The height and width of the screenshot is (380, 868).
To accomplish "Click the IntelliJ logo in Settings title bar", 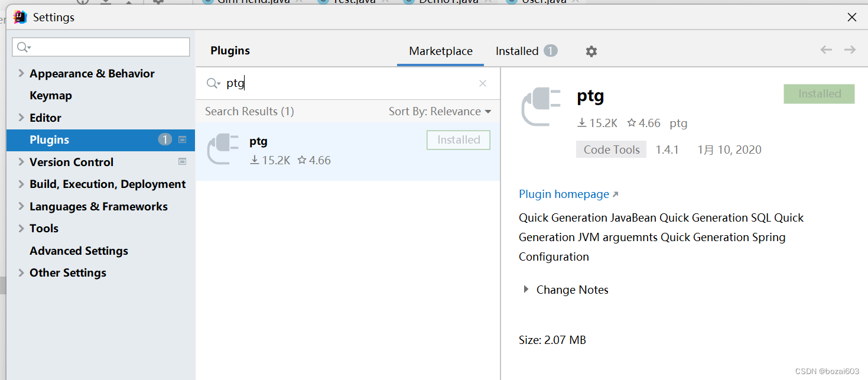I will point(20,17).
